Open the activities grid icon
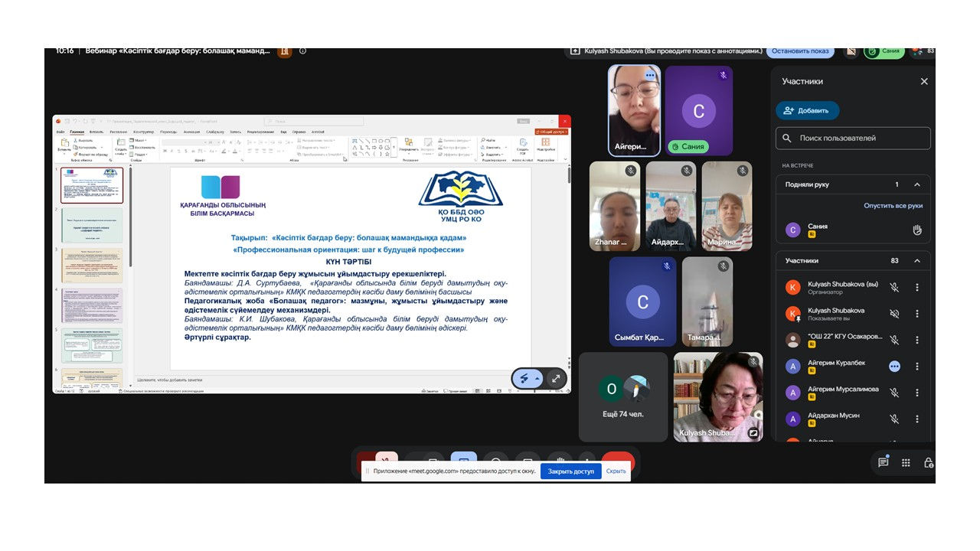The height and width of the screenshot is (551, 980). click(x=906, y=462)
